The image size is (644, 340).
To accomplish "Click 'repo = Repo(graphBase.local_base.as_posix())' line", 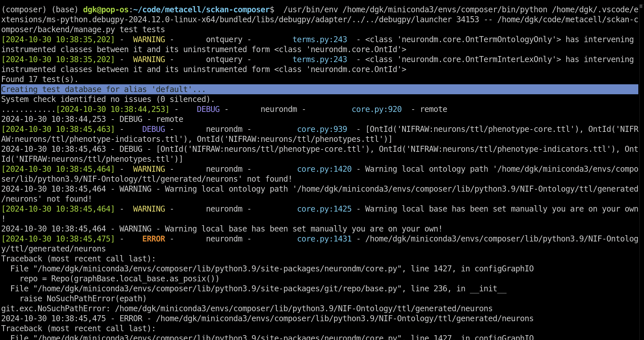I will (119, 279).
